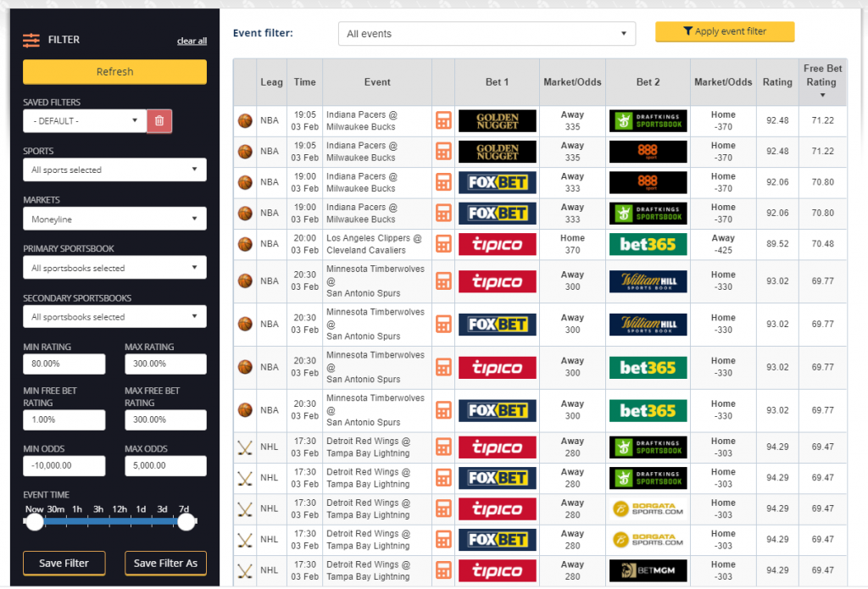Click the 70.48 free bet rating value
This screenshot has height=589, width=868.
click(822, 244)
